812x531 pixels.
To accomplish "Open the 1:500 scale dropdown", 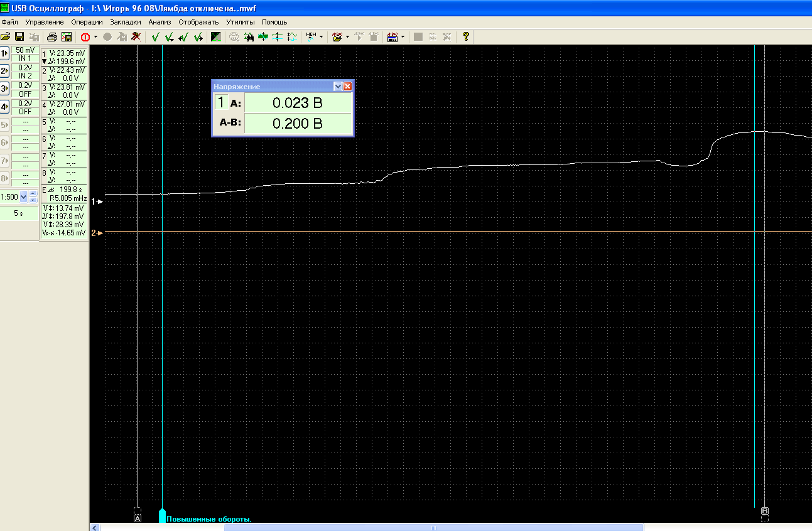I will click(24, 197).
